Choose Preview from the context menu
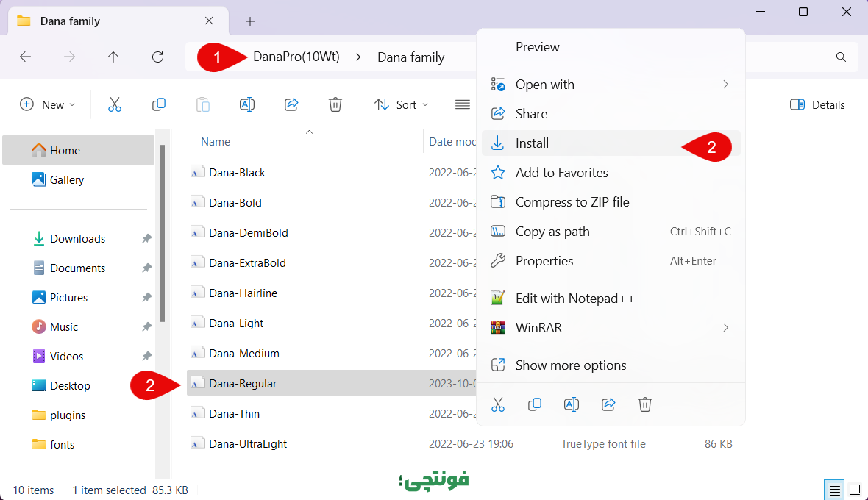This screenshot has height=500, width=868. tap(611, 47)
